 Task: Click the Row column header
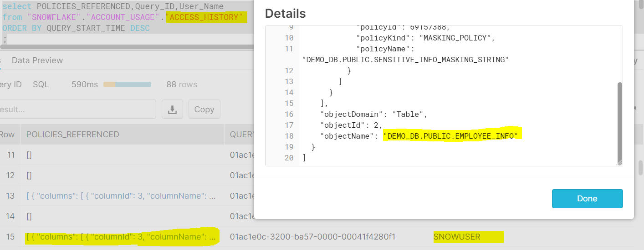[7, 135]
